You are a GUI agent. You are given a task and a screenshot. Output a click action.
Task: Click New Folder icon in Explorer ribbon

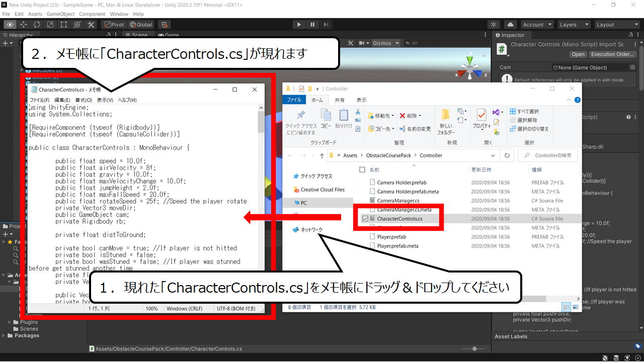(x=445, y=115)
